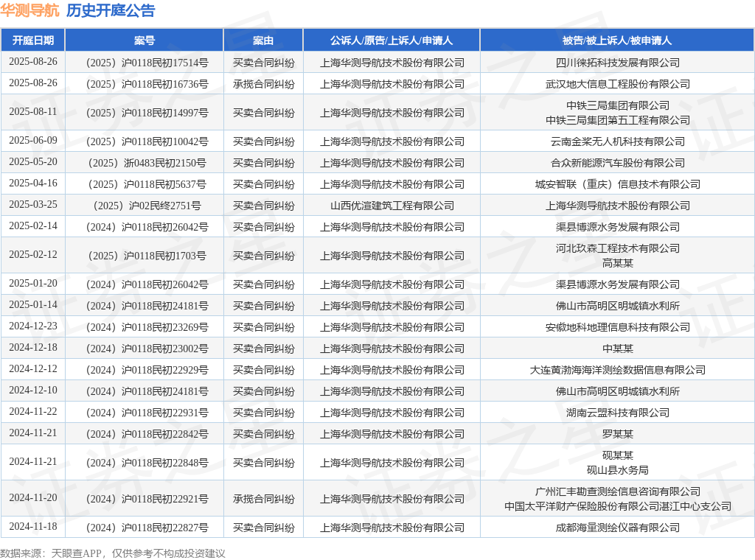Click case number (2025)沪0118民初16736号
Viewport: 755px width, 560px height.
147,84
